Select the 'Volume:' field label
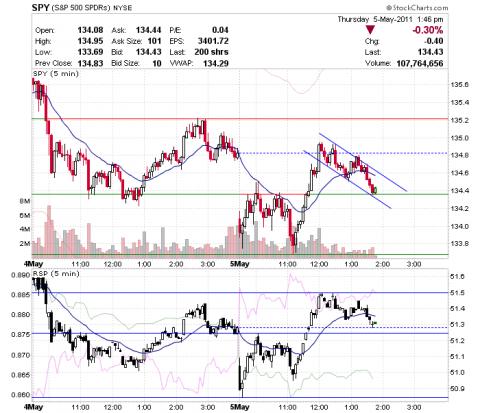The width and height of the screenshot is (480, 413). 378,63
